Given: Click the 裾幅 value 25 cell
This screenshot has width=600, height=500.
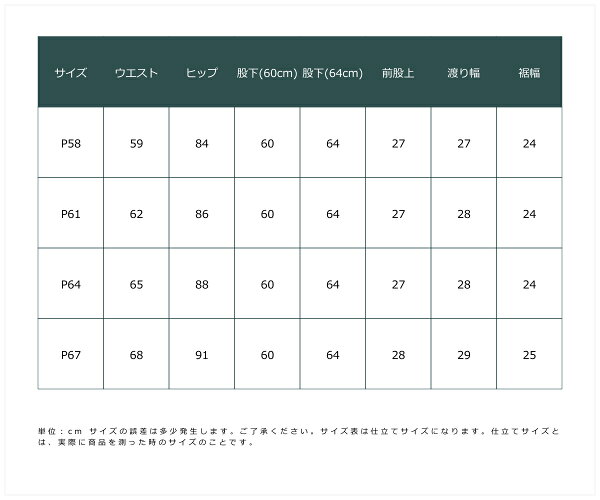Looking at the screenshot, I should tap(529, 354).
